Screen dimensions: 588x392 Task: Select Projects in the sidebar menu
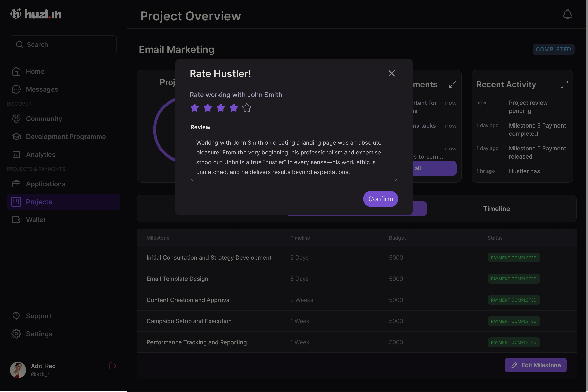[x=39, y=202]
